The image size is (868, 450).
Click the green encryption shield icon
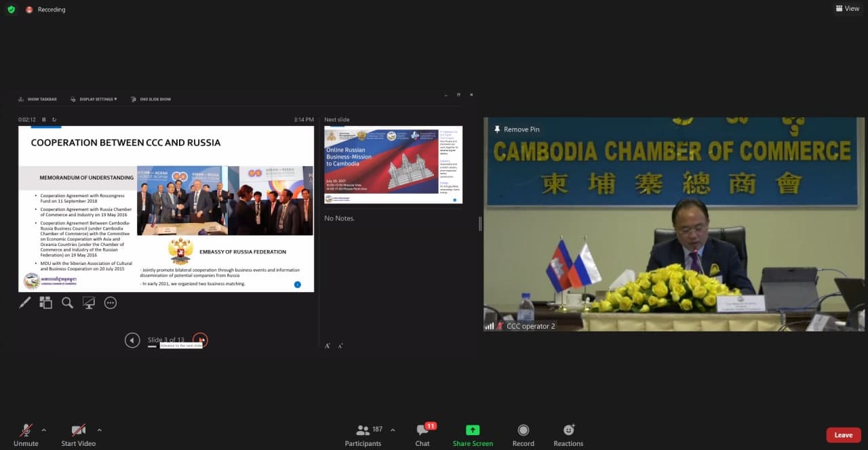tap(11, 9)
